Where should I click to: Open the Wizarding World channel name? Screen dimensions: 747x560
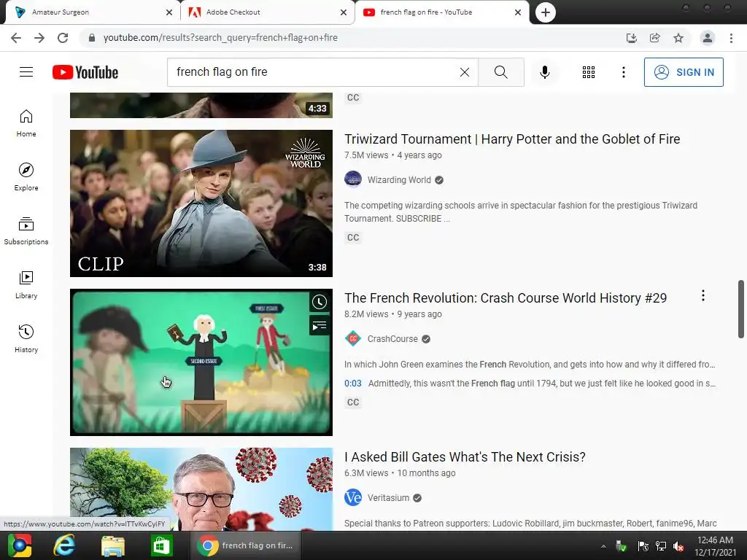(399, 180)
